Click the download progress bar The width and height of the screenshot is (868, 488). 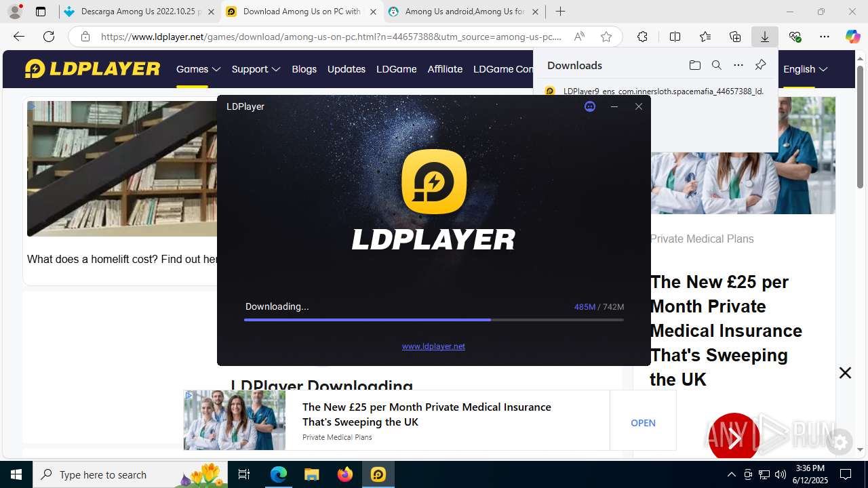(434, 319)
